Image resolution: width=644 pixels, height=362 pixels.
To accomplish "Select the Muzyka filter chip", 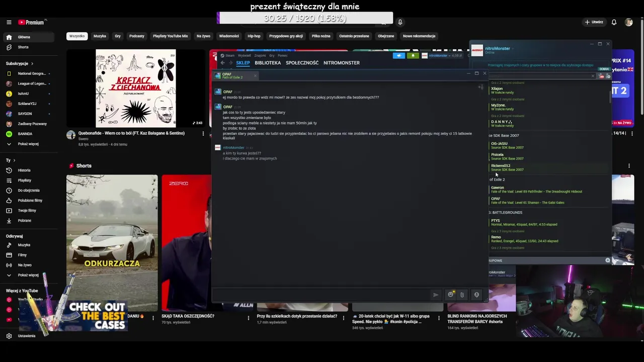I will coord(100,36).
